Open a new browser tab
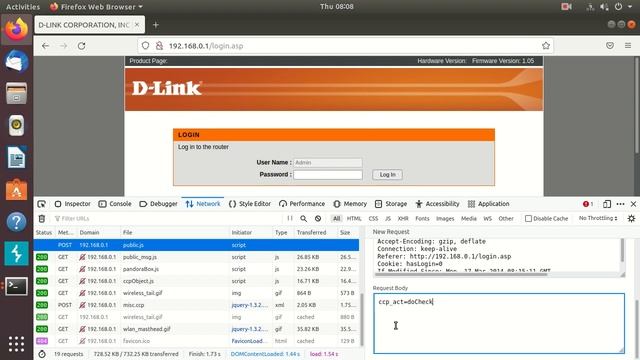 (156, 25)
